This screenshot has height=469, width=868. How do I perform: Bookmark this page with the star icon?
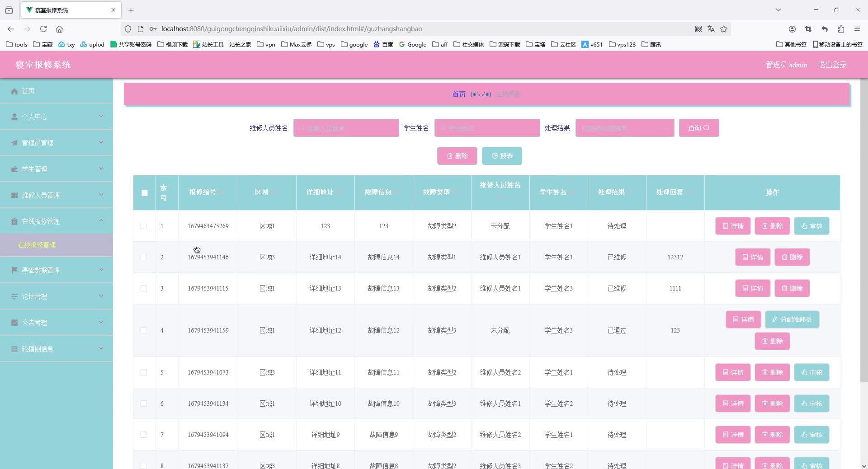click(724, 29)
